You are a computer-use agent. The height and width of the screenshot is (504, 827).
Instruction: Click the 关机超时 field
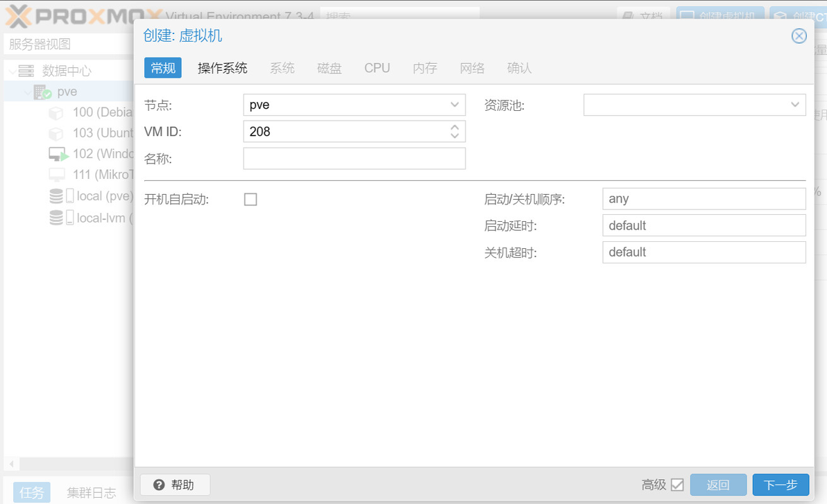click(x=704, y=252)
